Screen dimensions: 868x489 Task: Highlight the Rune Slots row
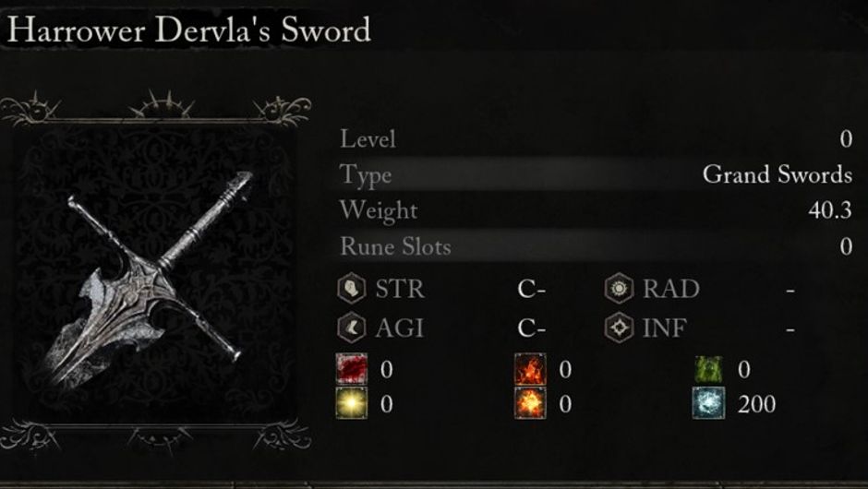pos(596,246)
